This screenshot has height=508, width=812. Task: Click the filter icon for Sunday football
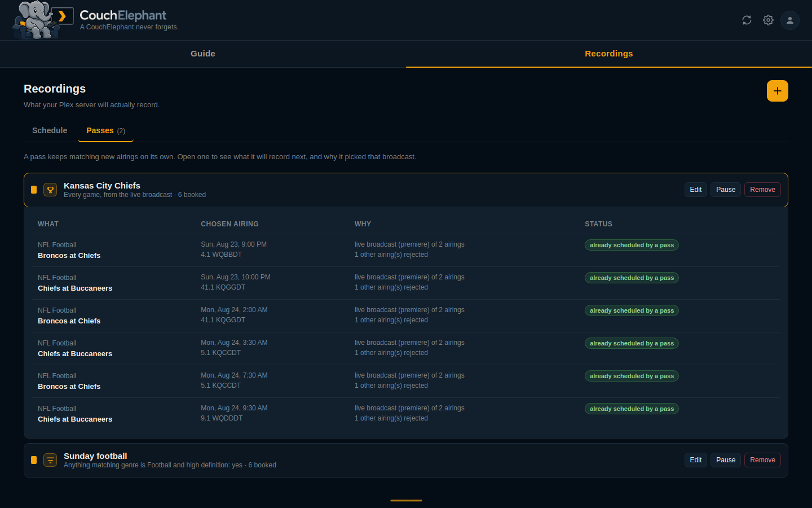point(50,460)
